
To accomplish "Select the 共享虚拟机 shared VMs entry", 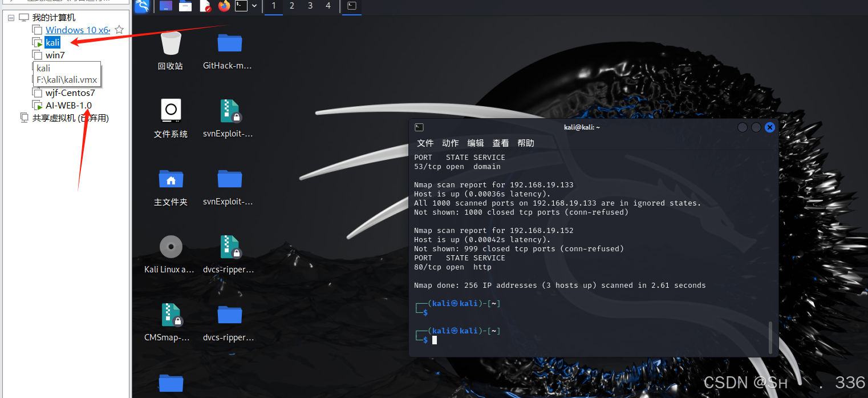I will [70, 118].
